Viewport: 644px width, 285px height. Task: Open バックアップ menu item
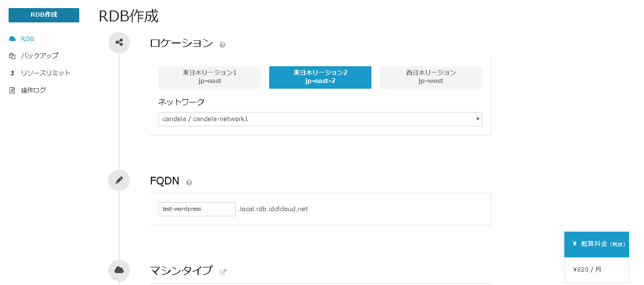[40, 56]
